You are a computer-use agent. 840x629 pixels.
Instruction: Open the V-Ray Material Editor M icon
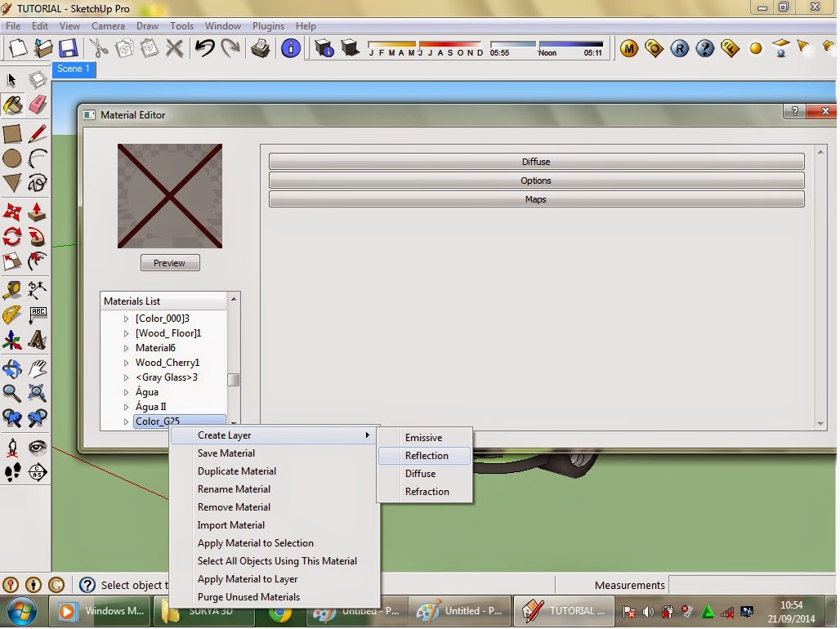pyautogui.click(x=629, y=49)
